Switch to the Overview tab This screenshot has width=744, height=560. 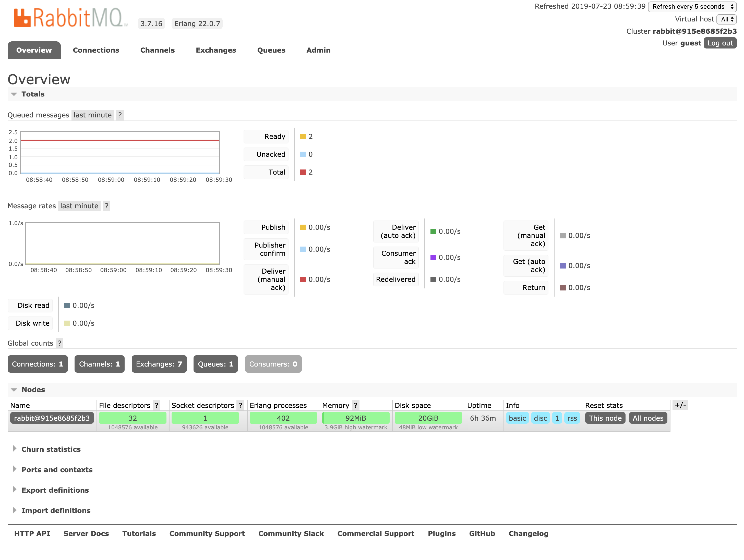coord(34,50)
